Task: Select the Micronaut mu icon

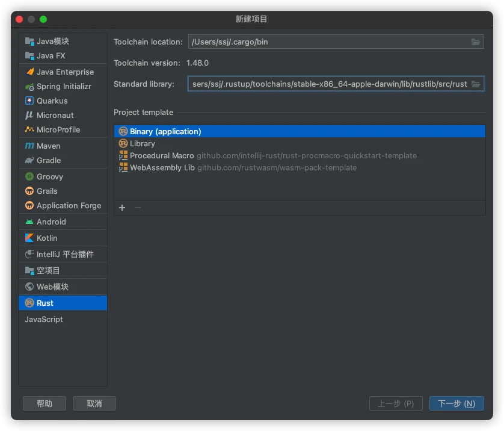Action: click(29, 115)
